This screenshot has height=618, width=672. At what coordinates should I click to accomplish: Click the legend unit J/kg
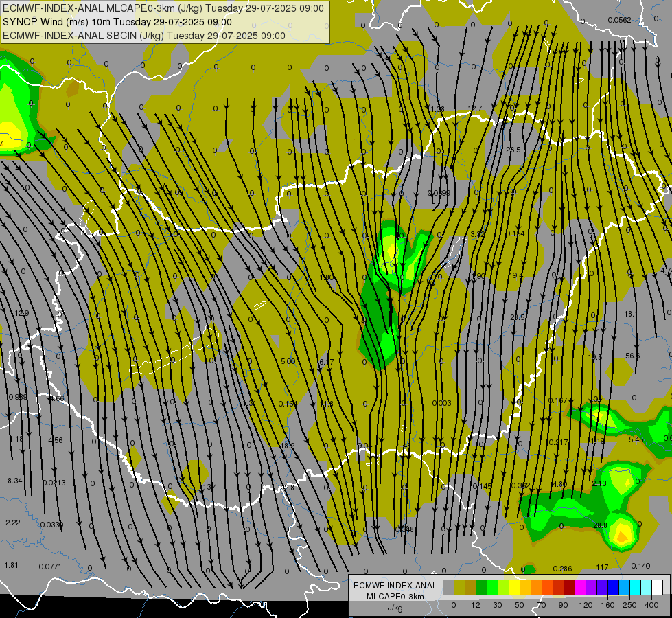point(395,608)
